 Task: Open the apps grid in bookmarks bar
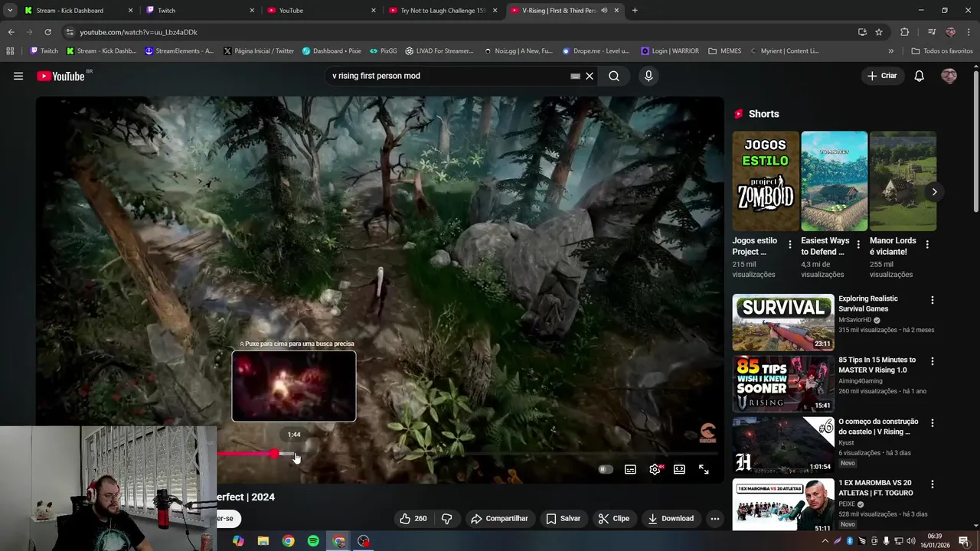pos(10,51)
